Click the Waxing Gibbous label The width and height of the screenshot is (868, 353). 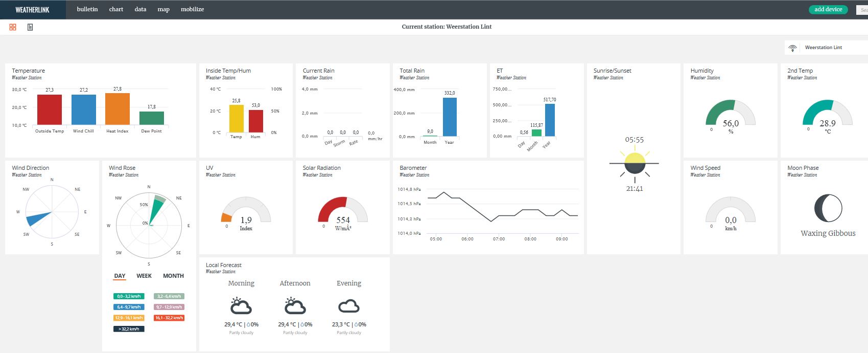(x=828, y=233)
